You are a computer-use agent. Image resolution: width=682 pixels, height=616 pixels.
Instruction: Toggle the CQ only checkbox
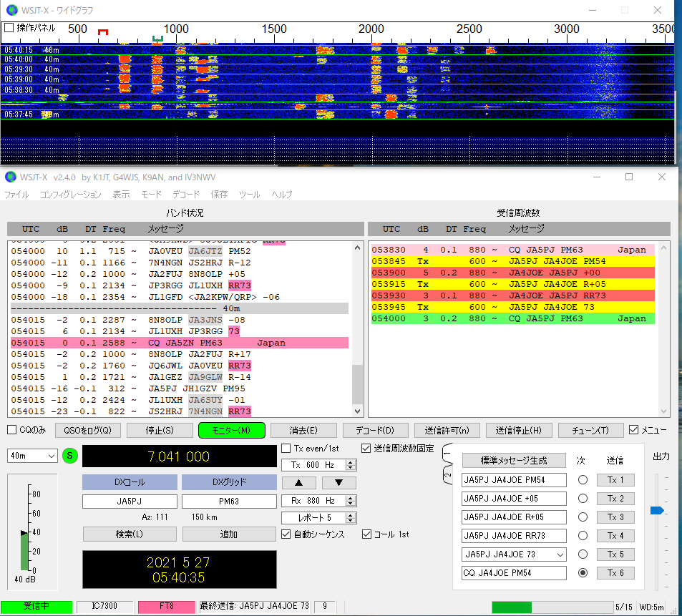(x=12, y=430)
